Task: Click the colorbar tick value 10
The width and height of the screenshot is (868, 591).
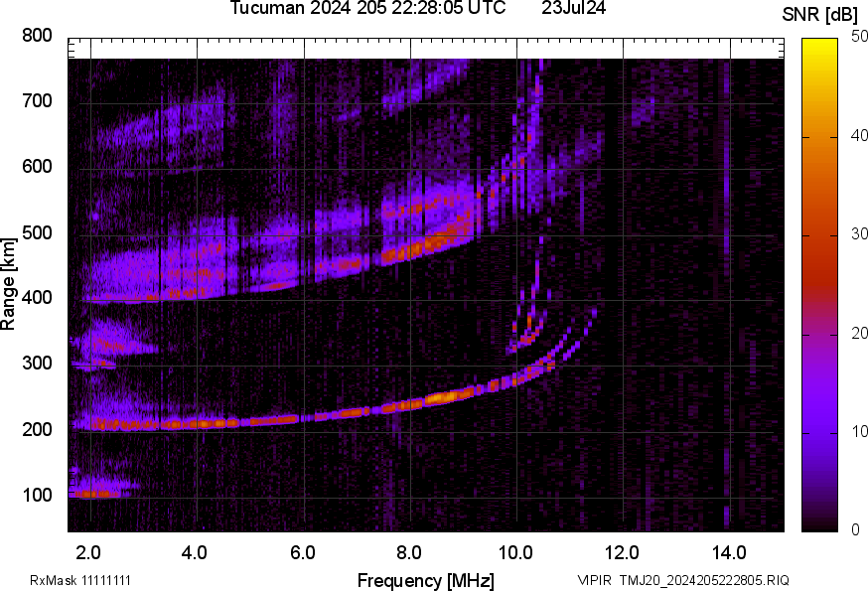Action: [859, 431]
